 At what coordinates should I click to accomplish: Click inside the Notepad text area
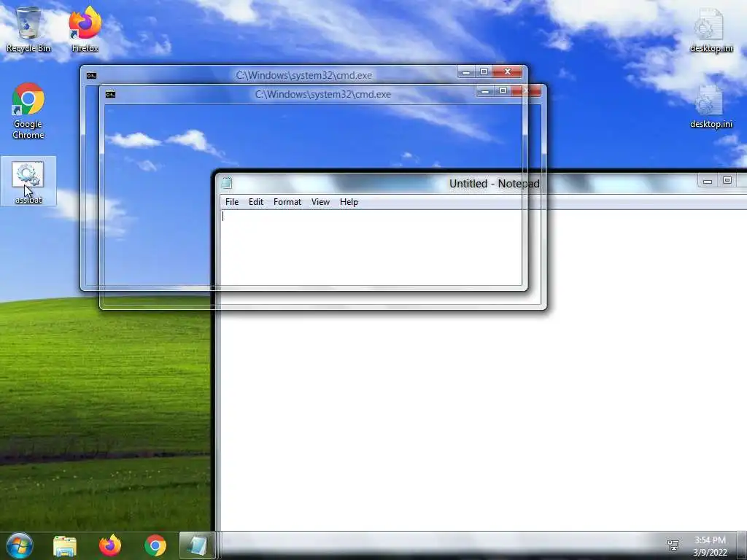[483, 370]
